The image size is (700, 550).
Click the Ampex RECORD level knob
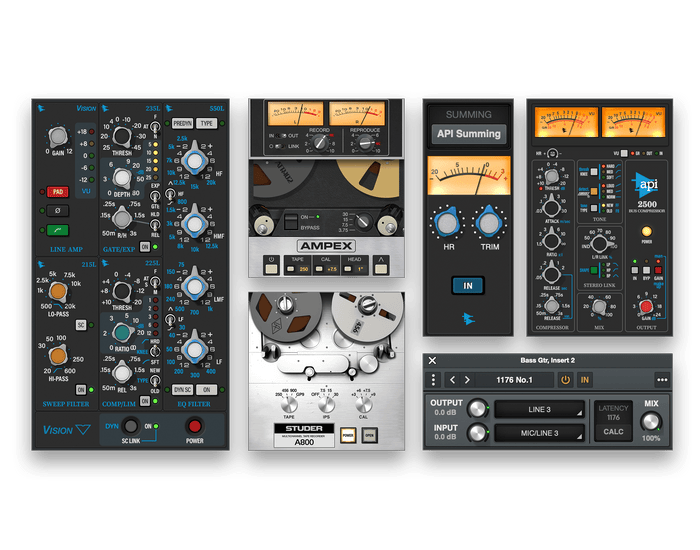click(x=320, y=143)
